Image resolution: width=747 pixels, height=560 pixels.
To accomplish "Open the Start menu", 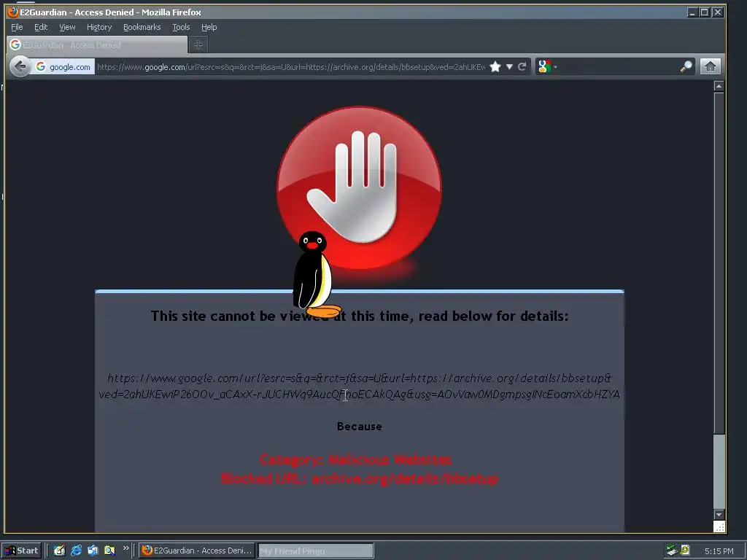I will [x=21, y=551].
